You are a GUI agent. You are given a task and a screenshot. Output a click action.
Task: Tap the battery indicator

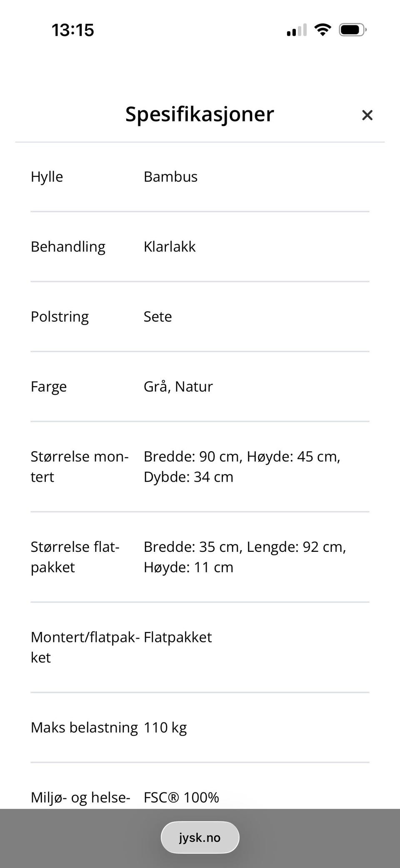[352, 29]
